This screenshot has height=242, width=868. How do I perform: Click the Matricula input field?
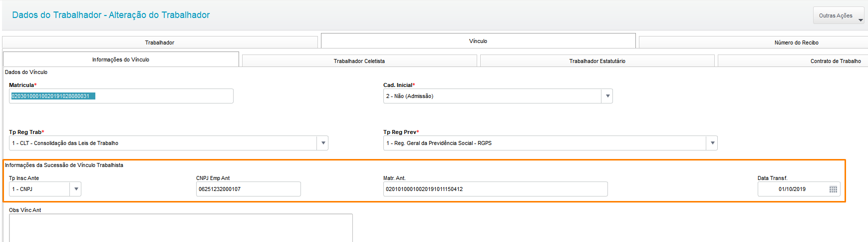pyautogui.click(x=121, y=96)
